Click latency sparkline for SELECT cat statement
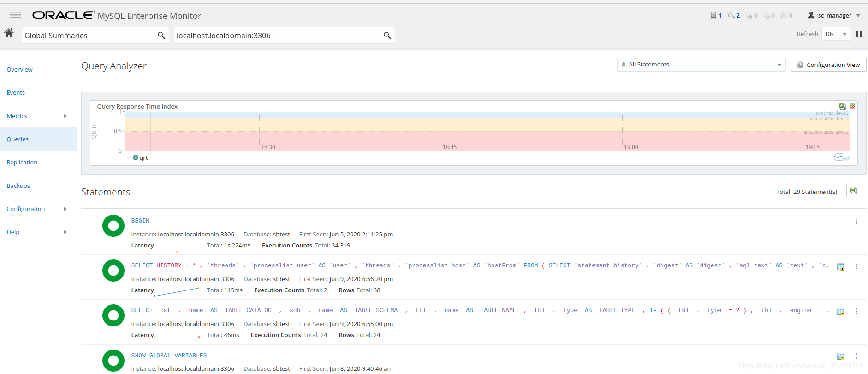 pyautogui.click(x=177, y=337)
